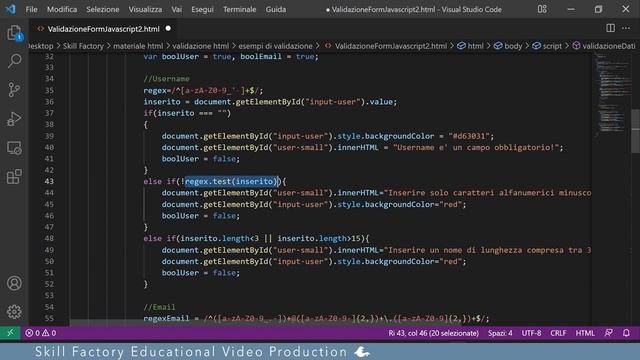Change indentation via Spazi: 4
Viewport: 640px width, 360px height.
500,333
